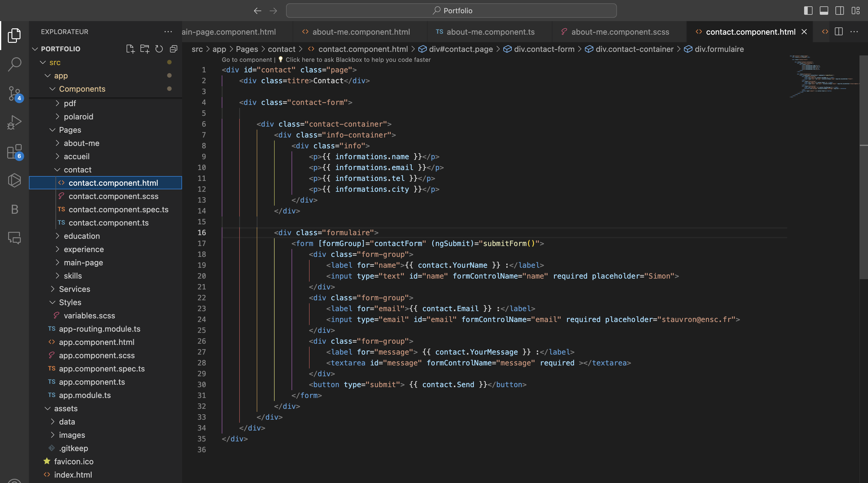Open the Explorer view in activity bar
Screen dimensions: 868x483
click(x=14, y=35)
